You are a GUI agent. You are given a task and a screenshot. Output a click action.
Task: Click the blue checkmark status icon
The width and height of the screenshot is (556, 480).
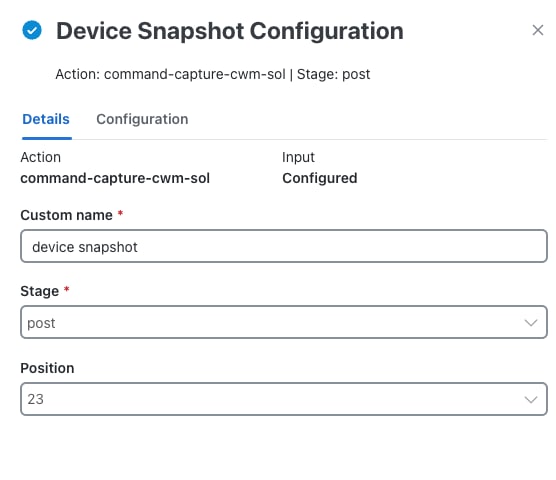coord(32,30)
